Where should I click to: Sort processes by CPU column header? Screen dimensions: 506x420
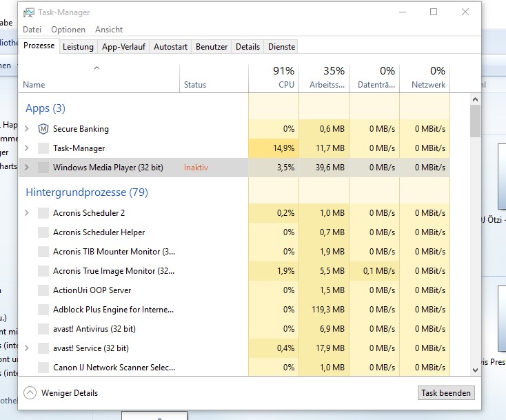coord(274,78)
